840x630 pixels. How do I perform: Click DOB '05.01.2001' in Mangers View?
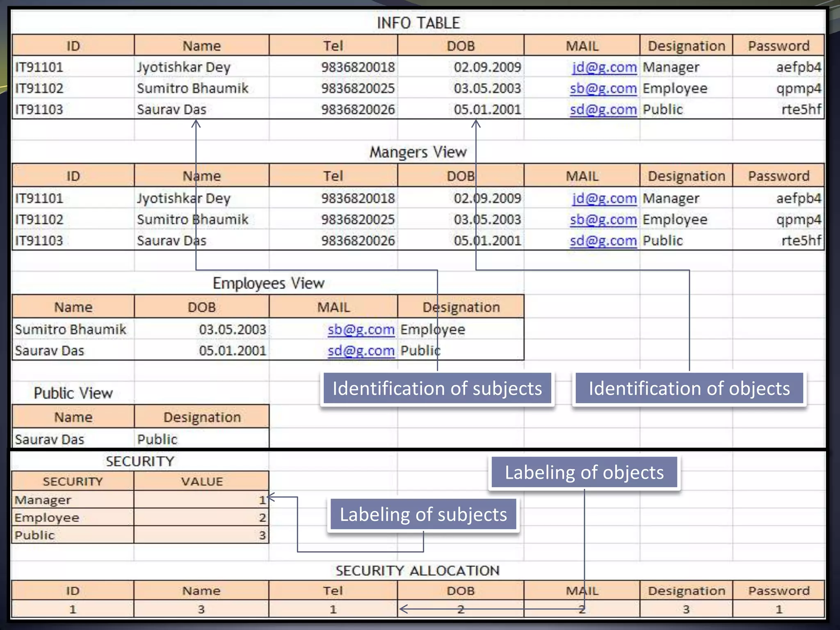click(x=487, y=241)
